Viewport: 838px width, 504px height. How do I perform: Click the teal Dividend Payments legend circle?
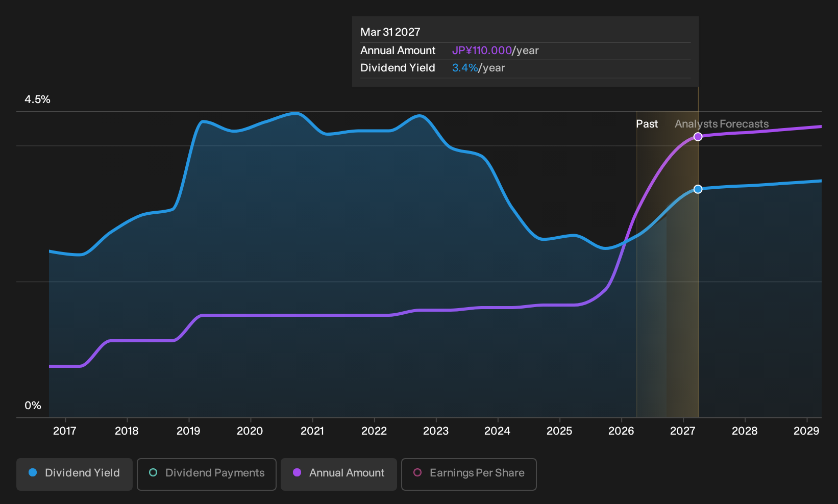pyautogui.click(x=153, y=472)
